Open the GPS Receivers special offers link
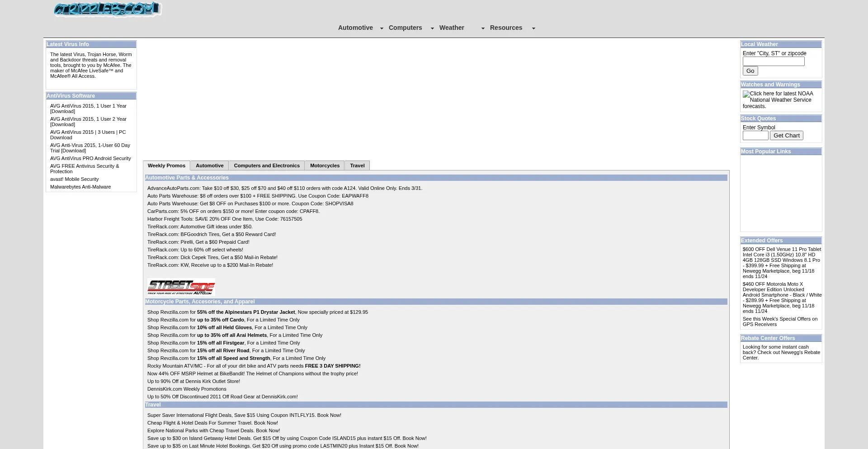Image resolution: width=868 pixels, height=449 pixels. pos(780,321)
